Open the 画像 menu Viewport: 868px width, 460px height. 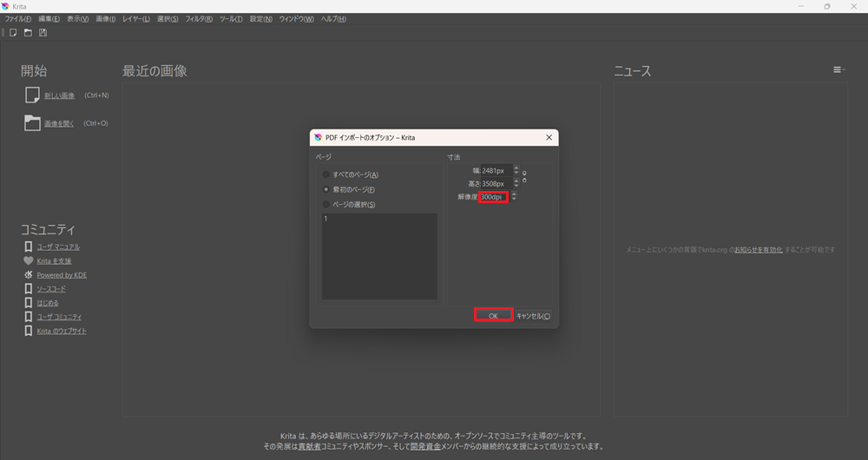(106, 19)
